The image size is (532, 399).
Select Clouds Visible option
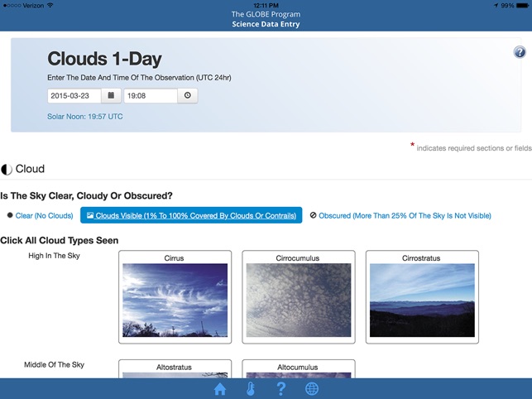point(191,215)
